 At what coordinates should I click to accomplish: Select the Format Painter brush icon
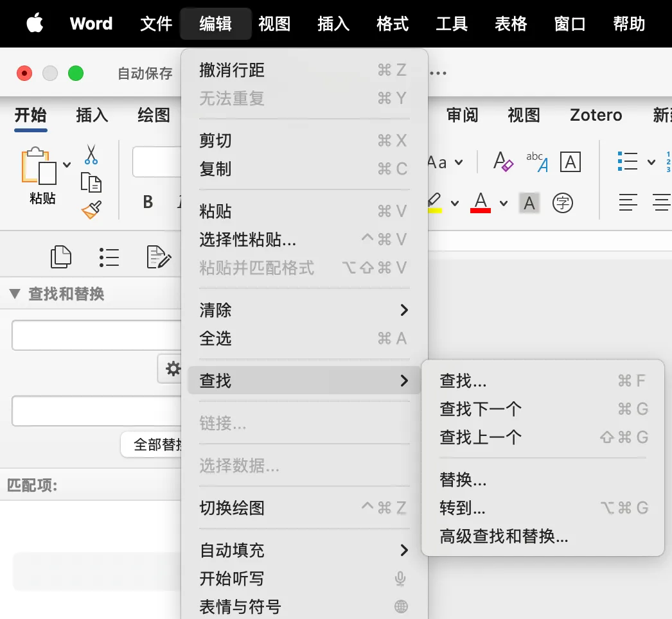point(92,210)
